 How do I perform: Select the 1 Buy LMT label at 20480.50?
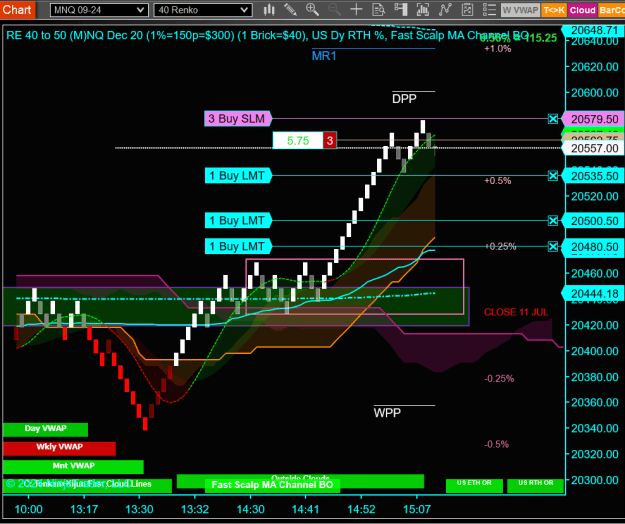pyautogui.click(x=238, y=247)
